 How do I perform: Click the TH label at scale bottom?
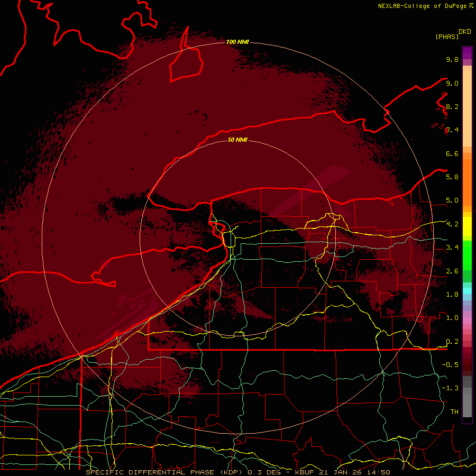coord(454,412)
